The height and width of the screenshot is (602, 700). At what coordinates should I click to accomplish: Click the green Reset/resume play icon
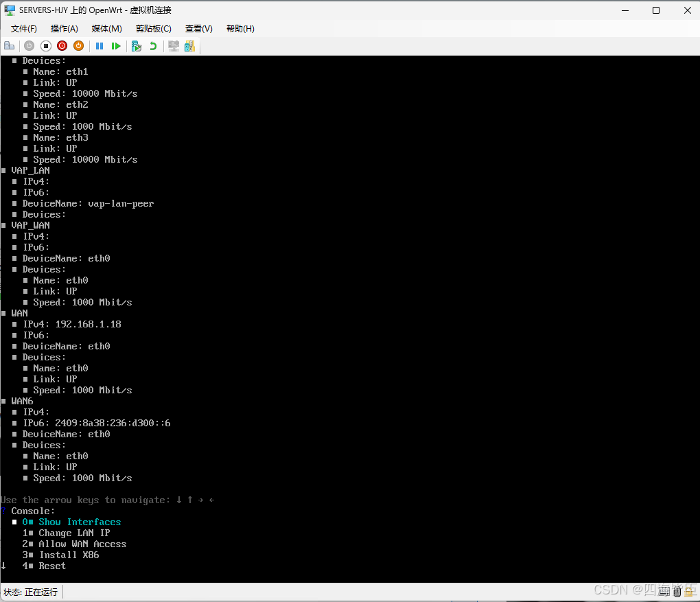(x=116, y=46)
